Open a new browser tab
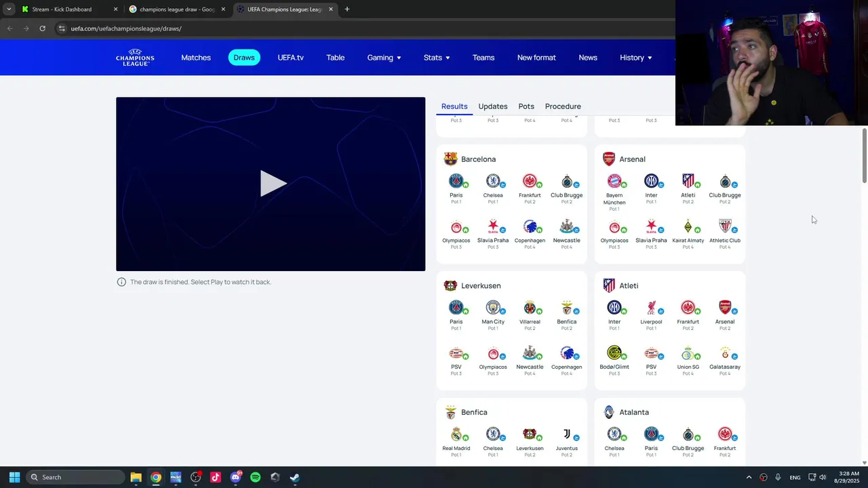 pos(347,9)
